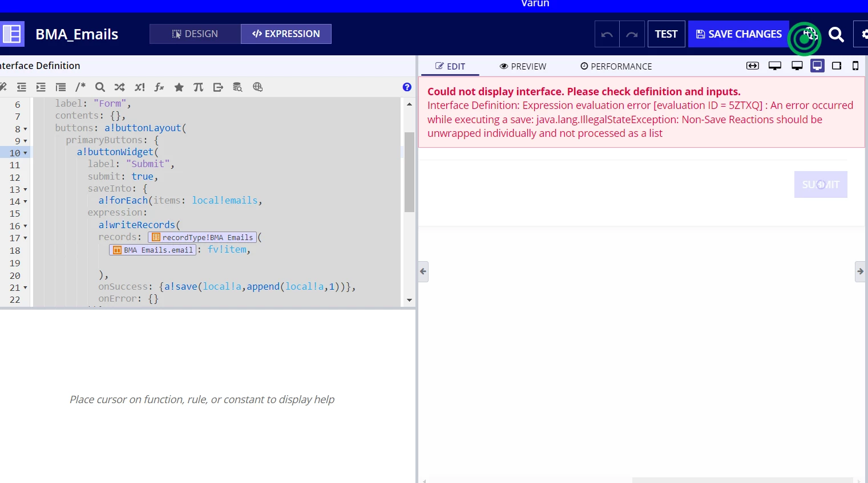The height and width of the screenshot is (483, 868).
Task: Collapse code fold at line 21
Action: [x=25, y=288]
